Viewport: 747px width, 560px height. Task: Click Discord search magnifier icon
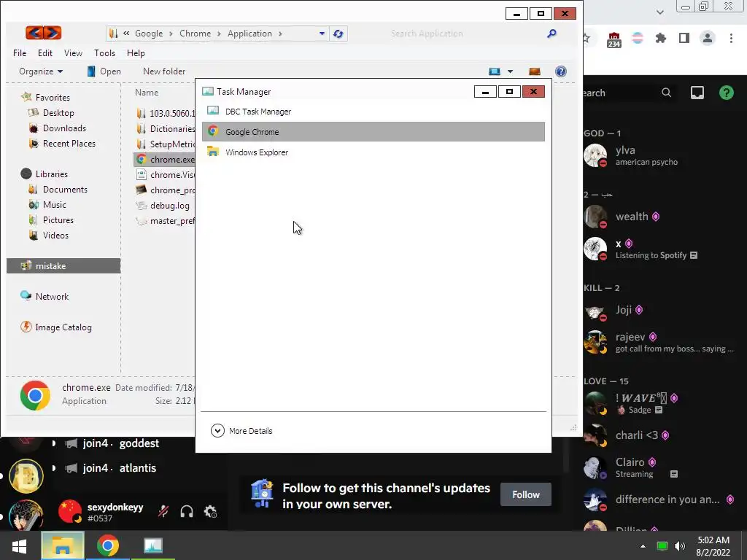pyautogui.click(x=667, y=93)
